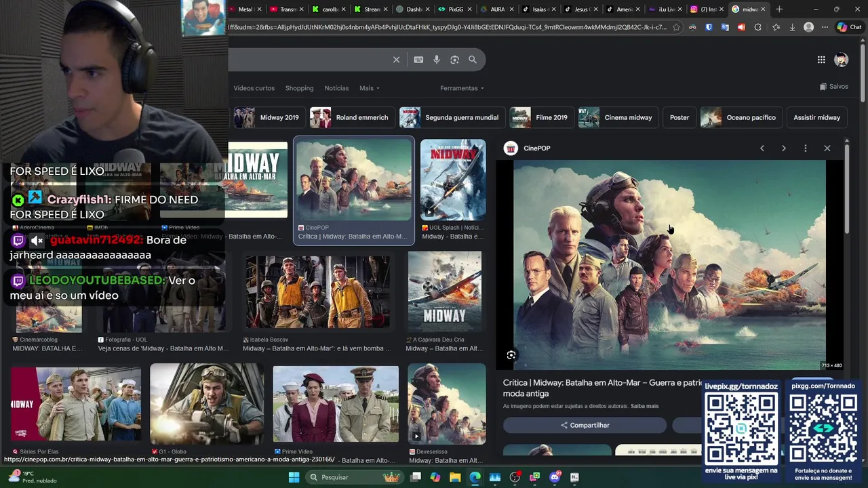Select the UOL Splash Midway poster thumbnail

(x=453, y=180)
